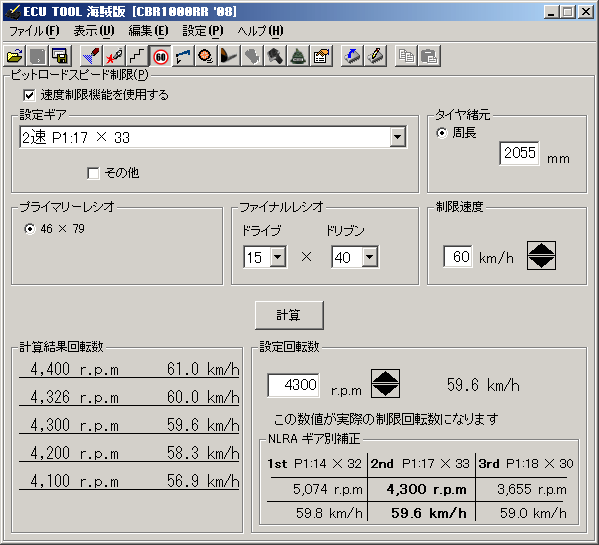Click the brown horn-shaped toolbar icon
This screenshot has width=599, height=545.
(x=229, y=56)
